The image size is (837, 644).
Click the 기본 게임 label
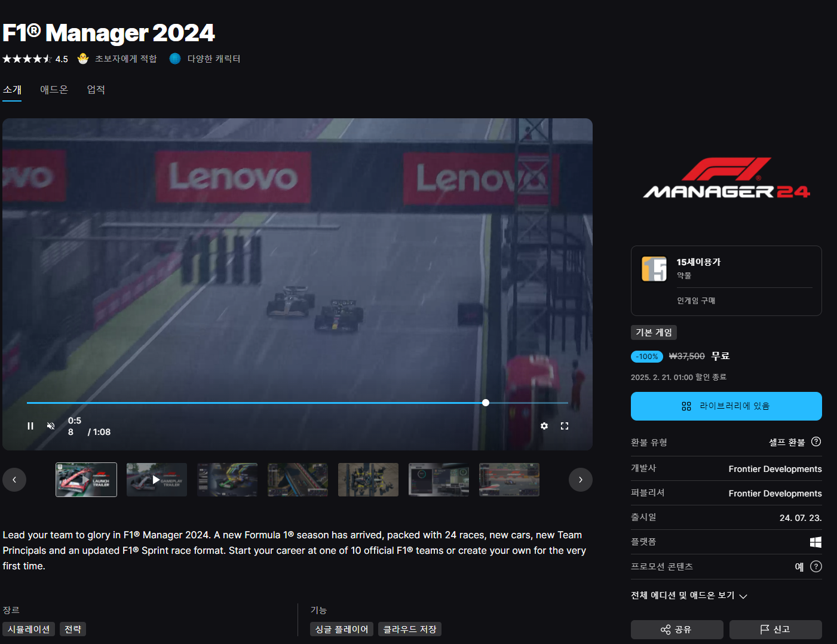tap(654, 332)
